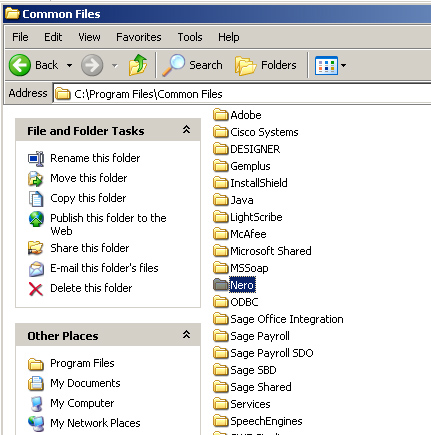Image resolution: width=431 pixels, height=435 pixels.
Task: Go to My Documents in Other Places
Action: click(x=85, y=383)
